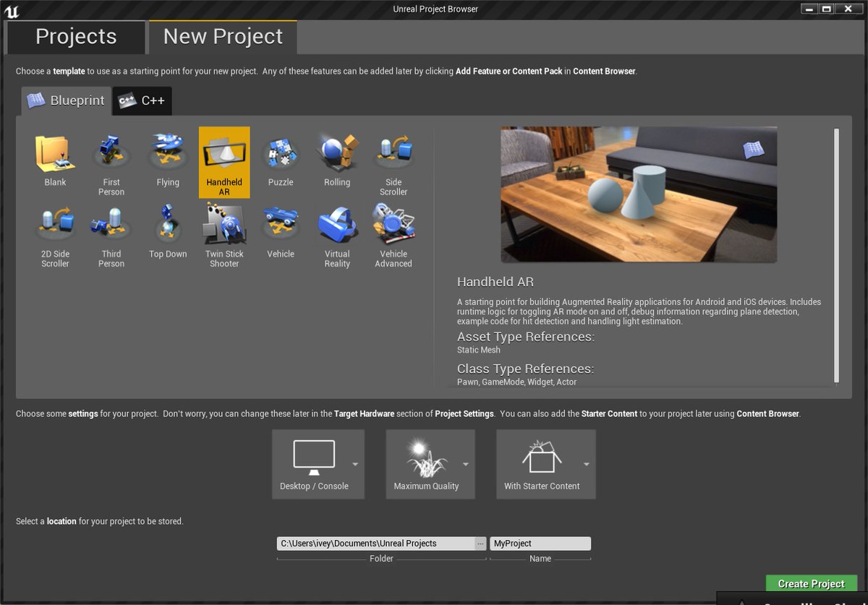Image resolution: width=868 pixels, height=605 pixels.
Task: Click the Desktop / Console monitor icon
Action: coord(314,457)
